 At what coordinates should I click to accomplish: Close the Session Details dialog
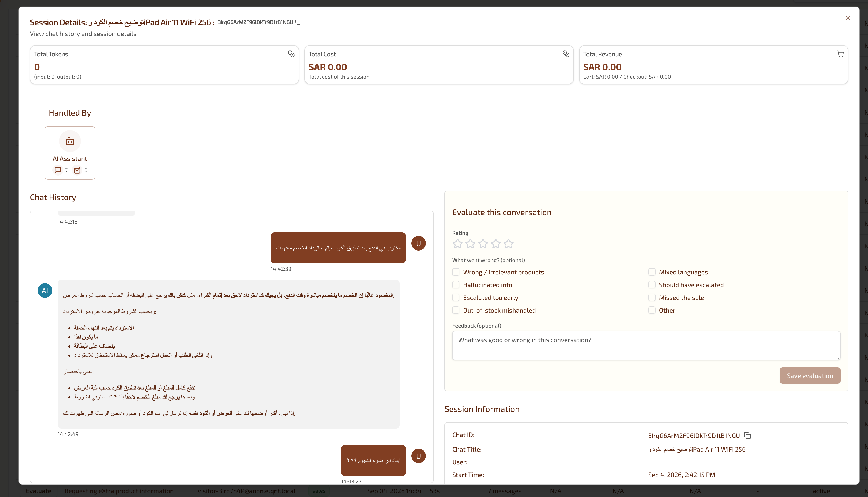coord(848,18)
